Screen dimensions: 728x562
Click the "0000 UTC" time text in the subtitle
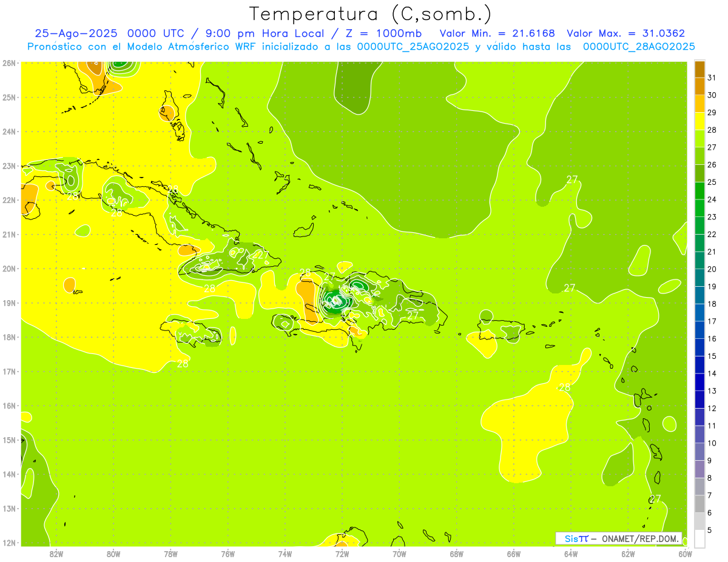[157, 33]
